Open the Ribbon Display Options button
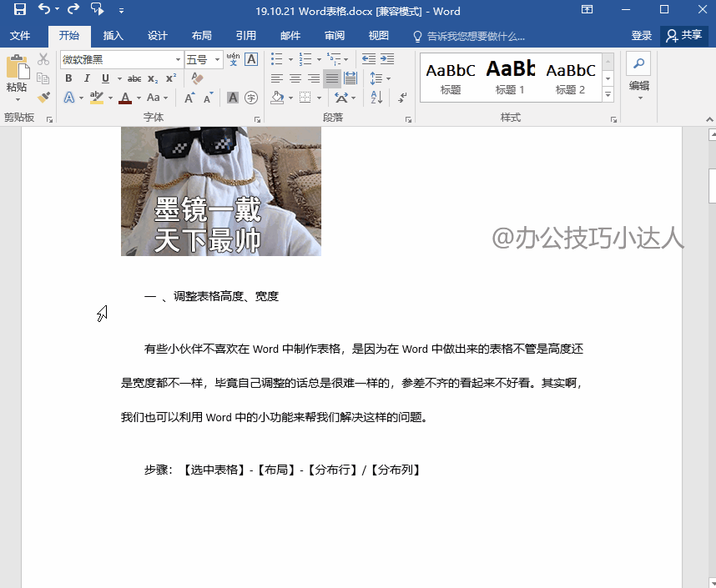 [x=587, y=9]
